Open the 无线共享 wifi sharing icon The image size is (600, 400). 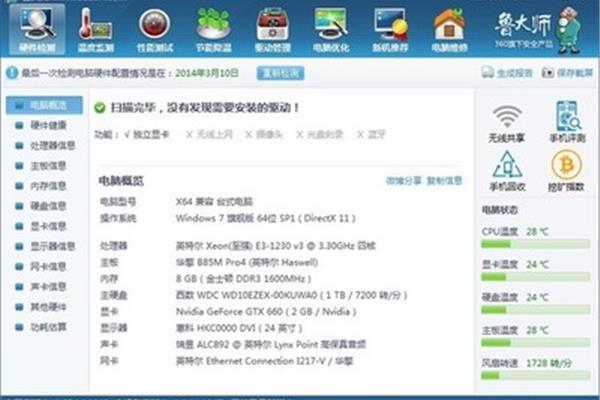click(x=507, y=123)
